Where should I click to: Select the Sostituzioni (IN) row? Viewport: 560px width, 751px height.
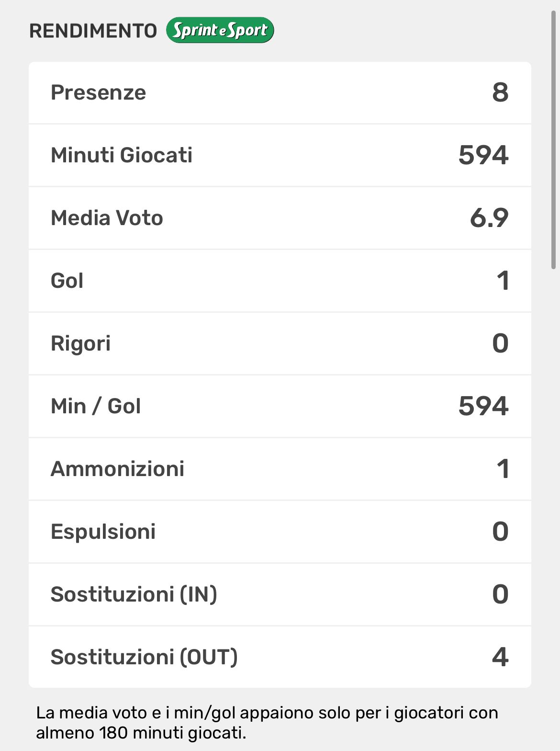(280, 594)
